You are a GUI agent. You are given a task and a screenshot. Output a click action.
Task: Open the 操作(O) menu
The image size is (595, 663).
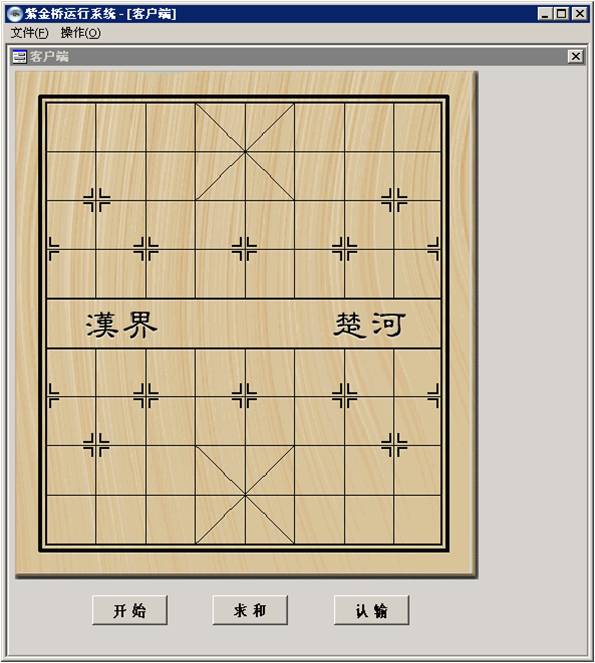[x=80, y=33]
